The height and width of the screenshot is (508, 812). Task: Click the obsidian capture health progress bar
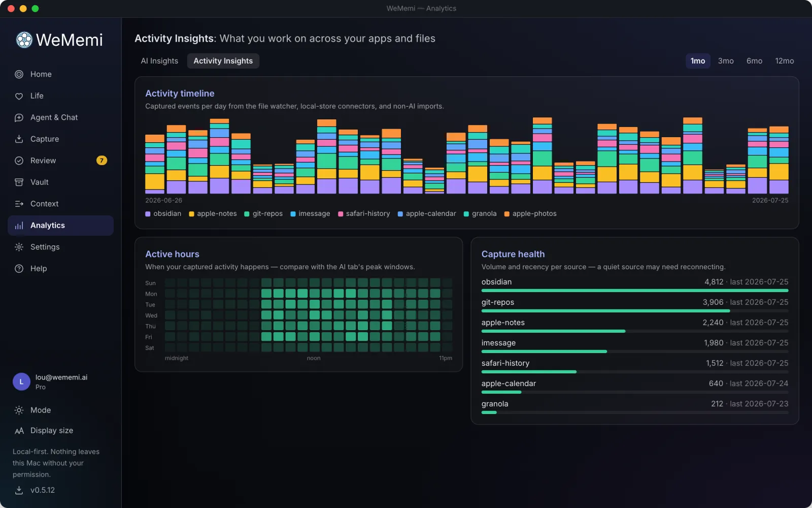pos(635,291)
